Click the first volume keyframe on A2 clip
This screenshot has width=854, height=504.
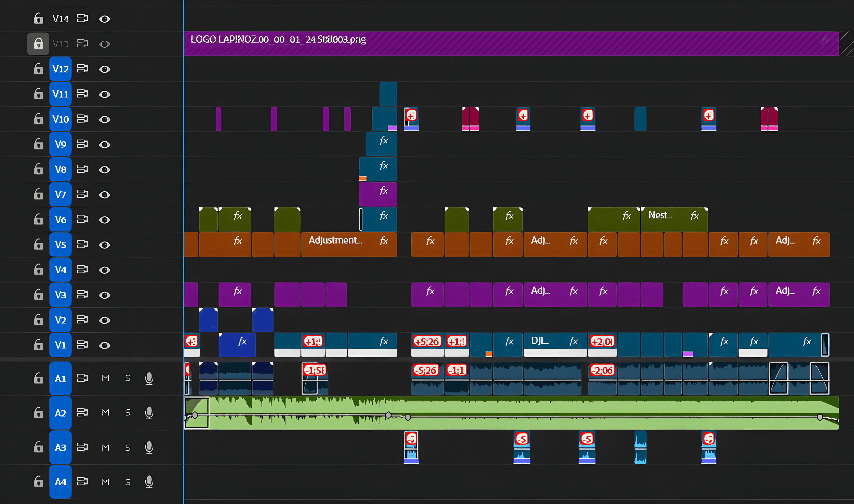(x=195, y=415)
